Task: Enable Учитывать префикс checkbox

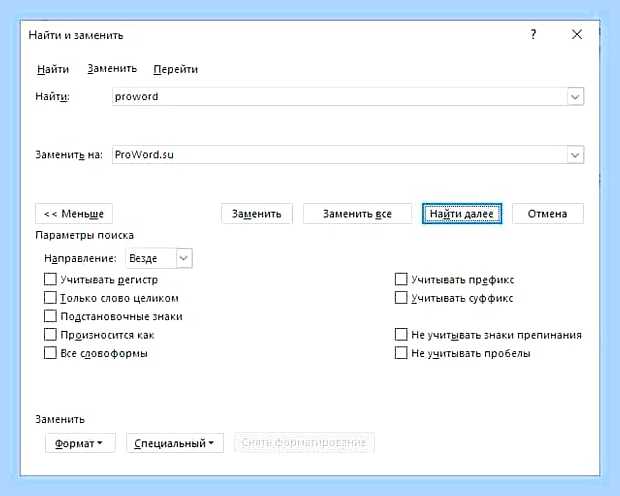Action: [x=401, y=279]
